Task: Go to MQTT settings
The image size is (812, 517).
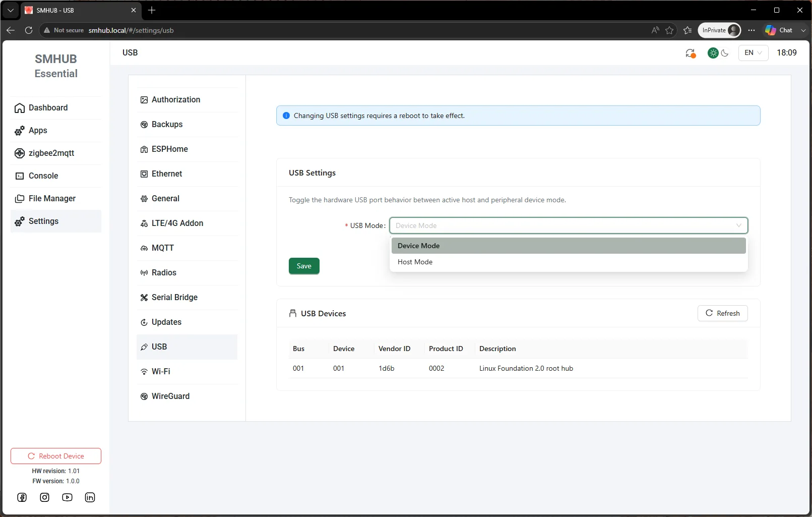Action: point(187,248)
